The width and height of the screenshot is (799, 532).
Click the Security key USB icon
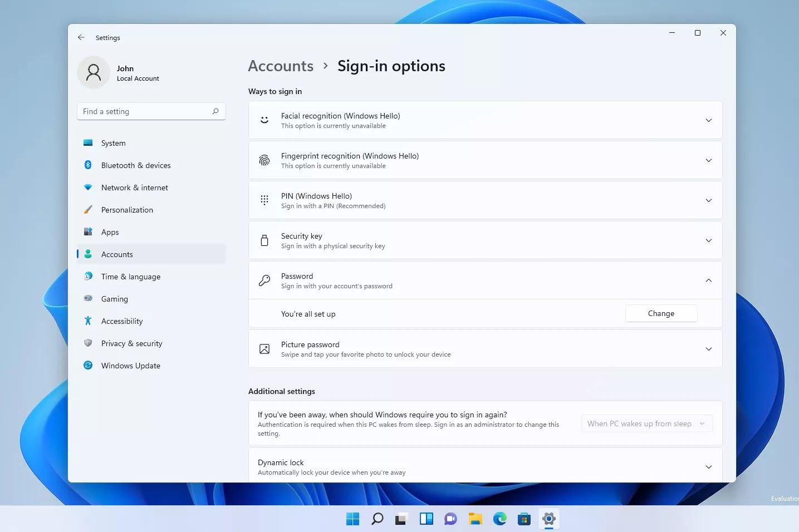pyautogui.click(x=264, y=240)
